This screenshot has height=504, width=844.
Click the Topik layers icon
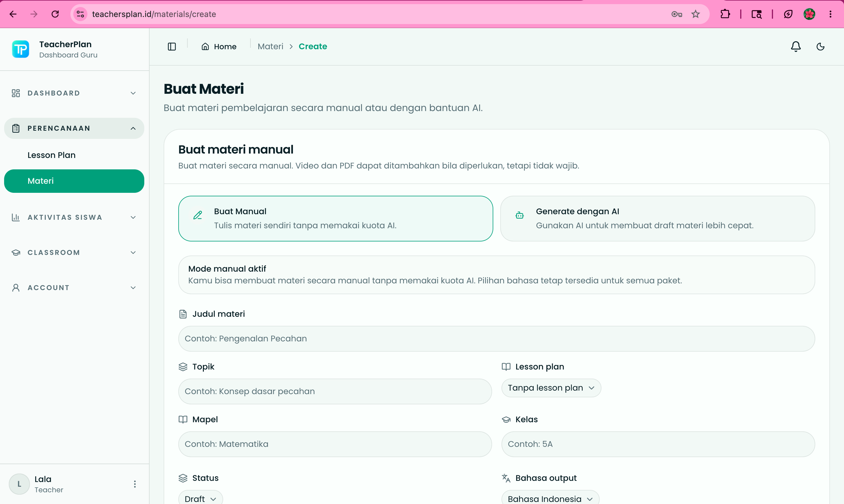[183, 367]
